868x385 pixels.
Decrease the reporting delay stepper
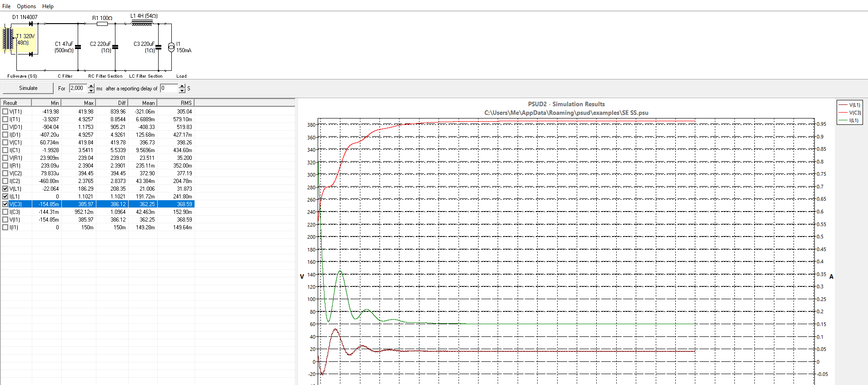pyautogui.click(x=182, y=90)
